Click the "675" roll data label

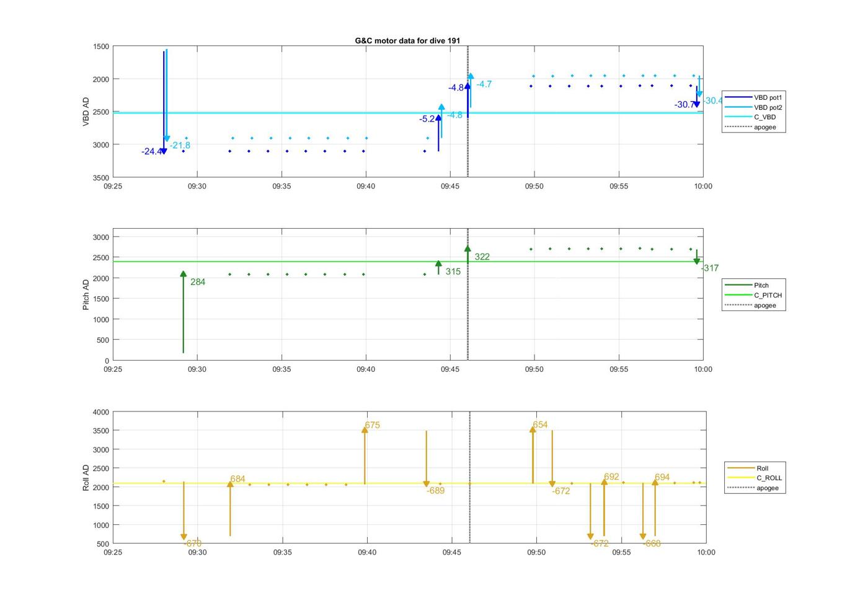tap(372, 425)
